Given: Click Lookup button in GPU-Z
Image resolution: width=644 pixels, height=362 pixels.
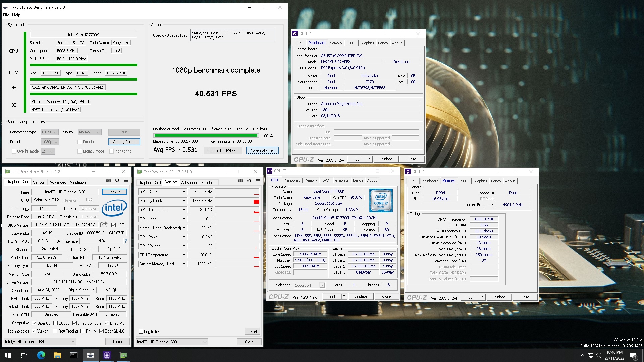Looking at the screenshot, I should click(114, 192).
